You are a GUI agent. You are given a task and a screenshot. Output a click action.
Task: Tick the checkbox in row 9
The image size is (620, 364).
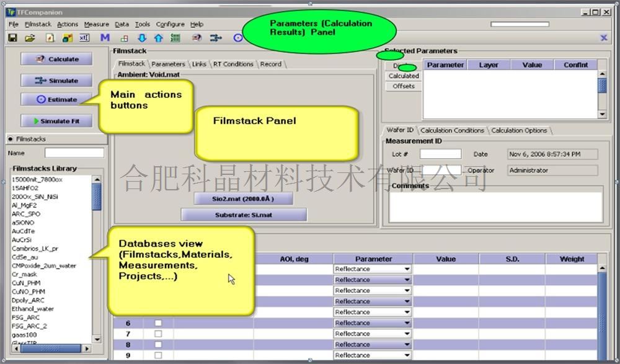pyautogui.click(x=158, y=355)
